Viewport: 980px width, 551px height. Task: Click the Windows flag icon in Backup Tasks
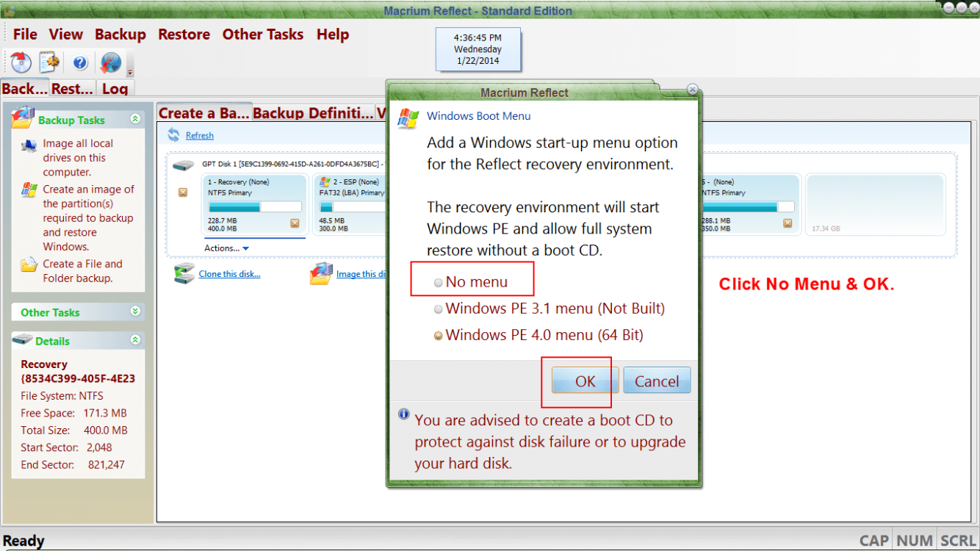tap(29, 190)
